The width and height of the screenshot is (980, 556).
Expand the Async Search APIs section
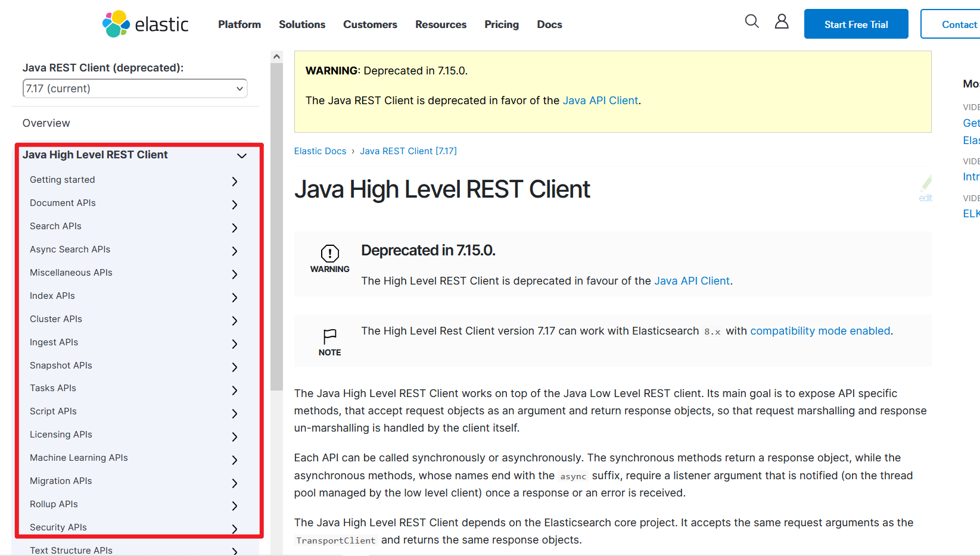(235, 251)
